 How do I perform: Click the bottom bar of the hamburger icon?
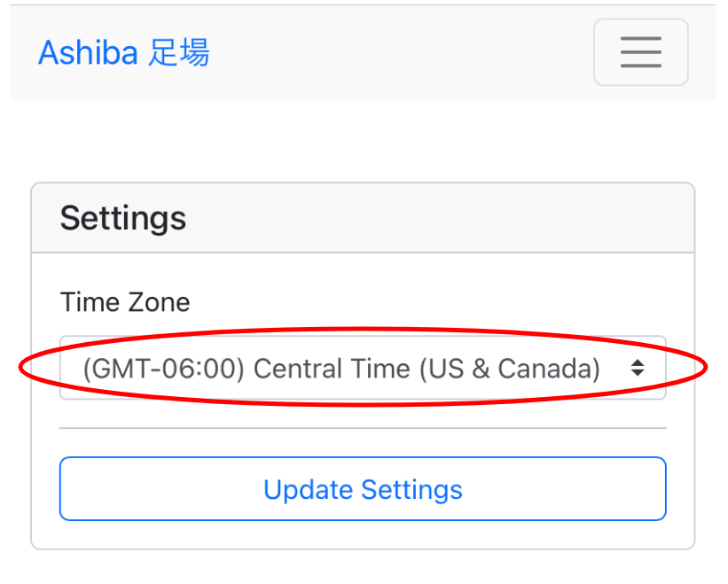[640, 66]
